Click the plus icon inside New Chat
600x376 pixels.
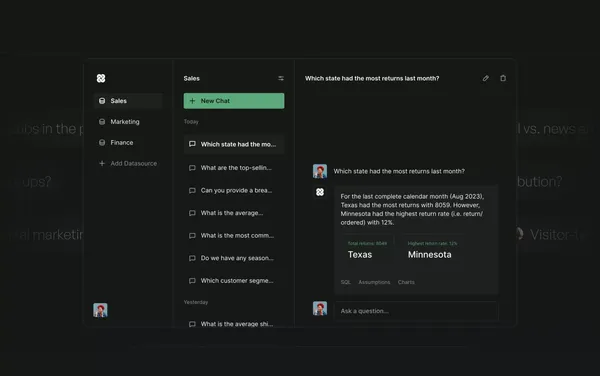tap(192, 101)
